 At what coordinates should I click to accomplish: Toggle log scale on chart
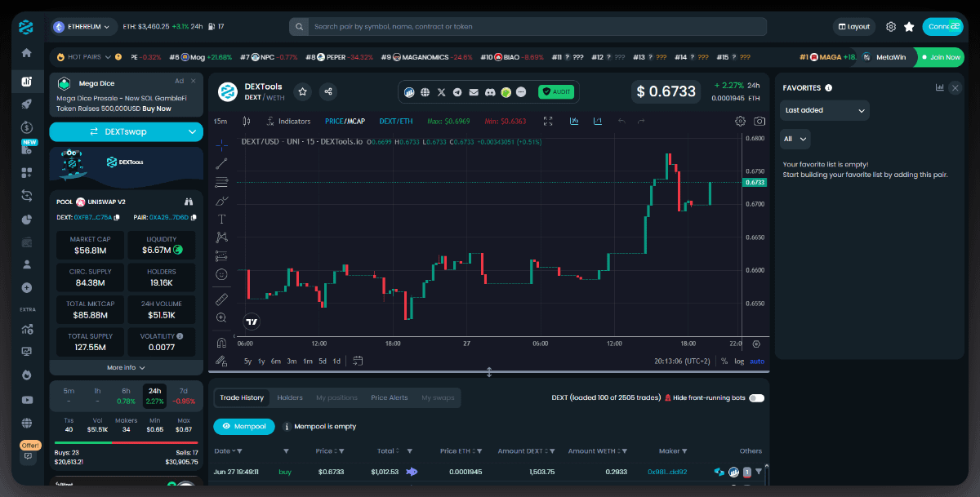click(x=739, y=361)
